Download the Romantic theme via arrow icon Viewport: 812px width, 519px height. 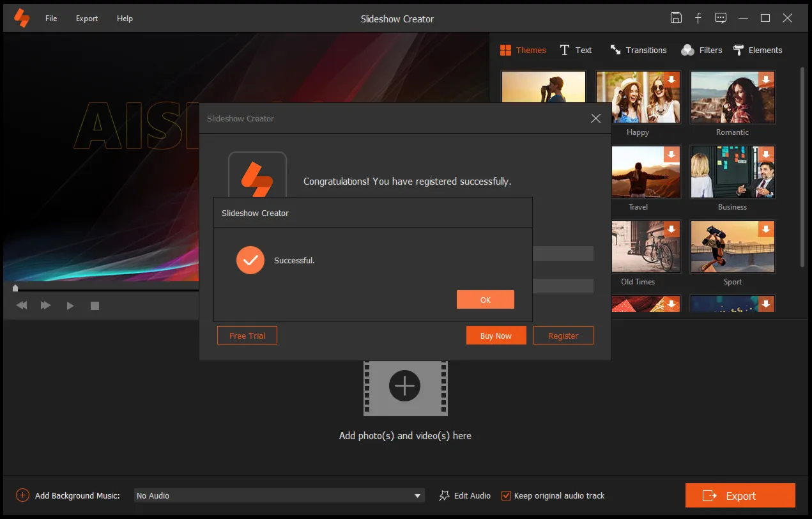coord(767,79)
